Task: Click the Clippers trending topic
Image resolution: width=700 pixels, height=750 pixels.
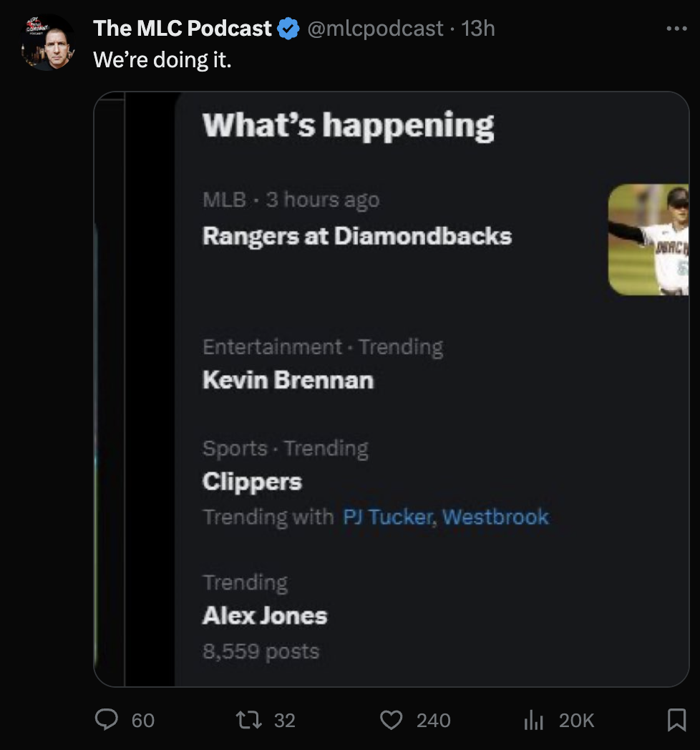Action: click(x=252, y=482)
